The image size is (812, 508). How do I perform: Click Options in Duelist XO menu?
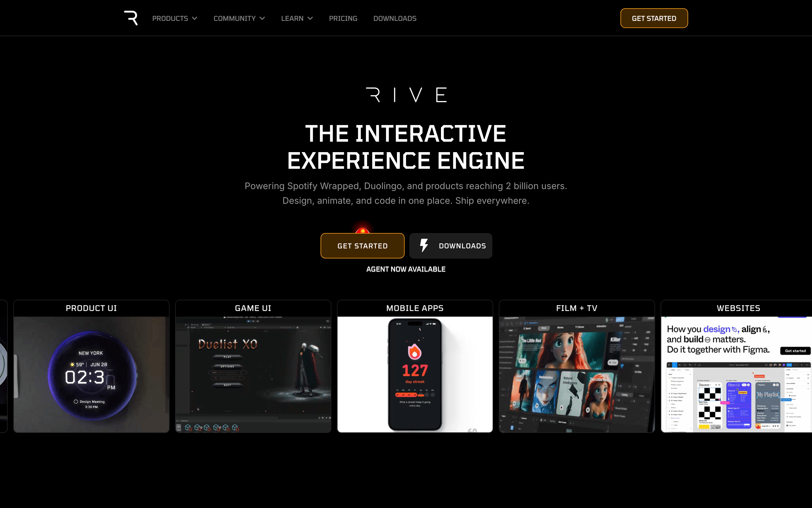tap(228, 367)
